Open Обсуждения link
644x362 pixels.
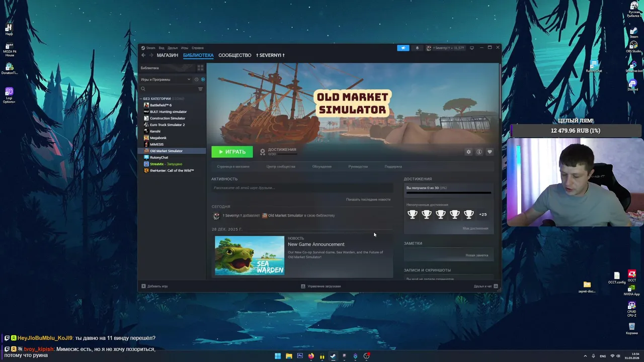coord(321,166)
